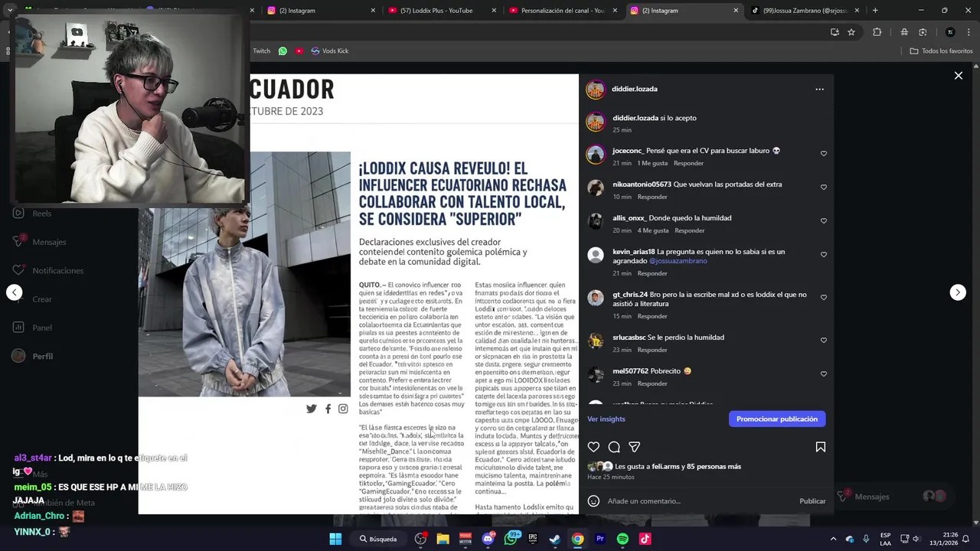
Task: Click the Instagram icon below the article photo
Action: (343, 409)
